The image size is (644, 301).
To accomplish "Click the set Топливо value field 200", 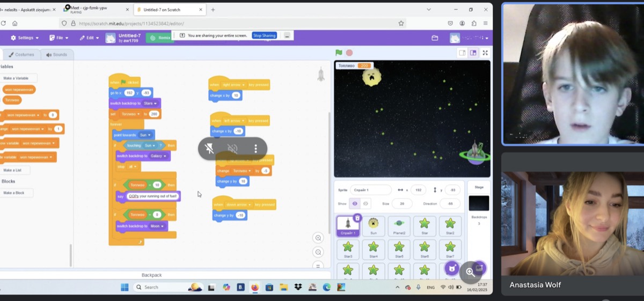I will click(154, 114).
